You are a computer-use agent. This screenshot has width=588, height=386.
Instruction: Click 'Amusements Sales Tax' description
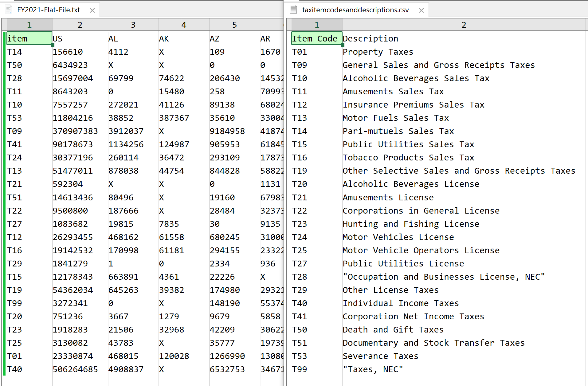coord(393,92)
